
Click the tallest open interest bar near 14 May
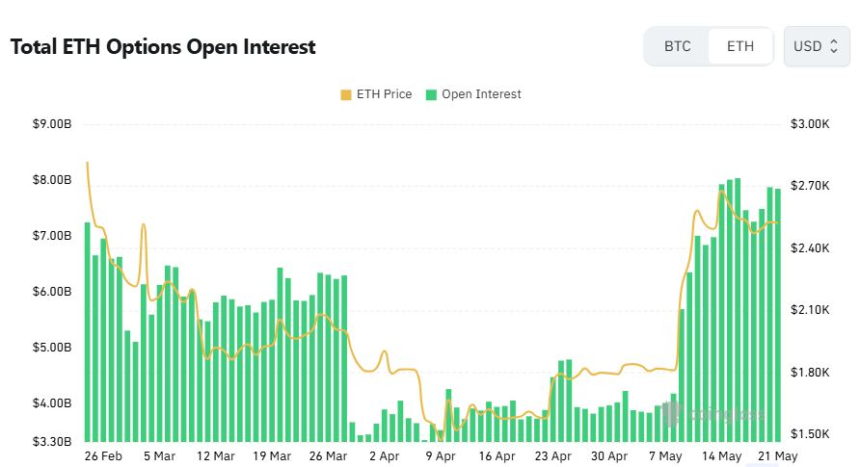tap(738, 310)
